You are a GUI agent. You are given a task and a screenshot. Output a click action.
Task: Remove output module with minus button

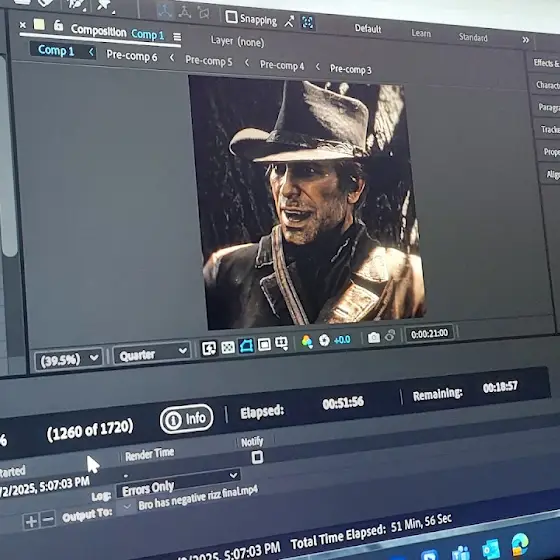48,519
